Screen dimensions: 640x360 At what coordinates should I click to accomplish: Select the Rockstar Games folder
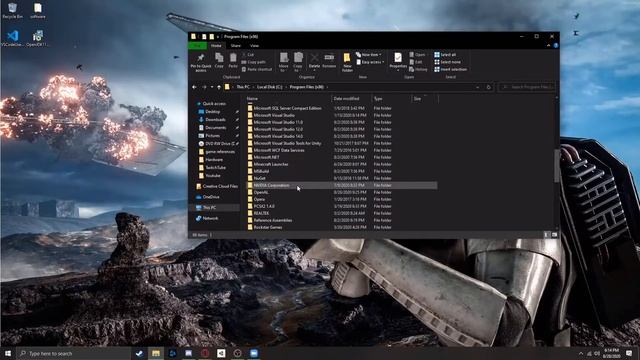click(264, 227)
